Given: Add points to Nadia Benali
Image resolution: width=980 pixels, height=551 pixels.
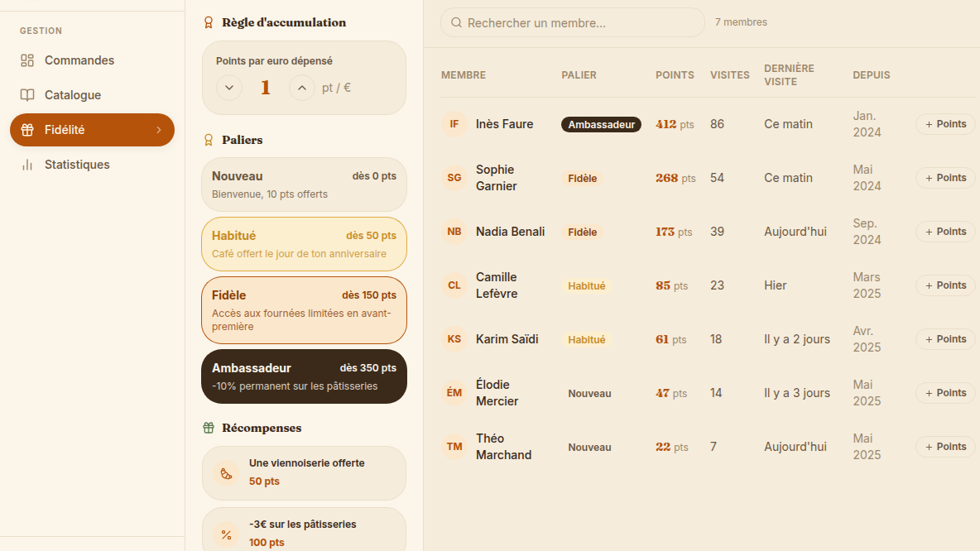Looking at the screenshot, I should [x=945, y=232].
